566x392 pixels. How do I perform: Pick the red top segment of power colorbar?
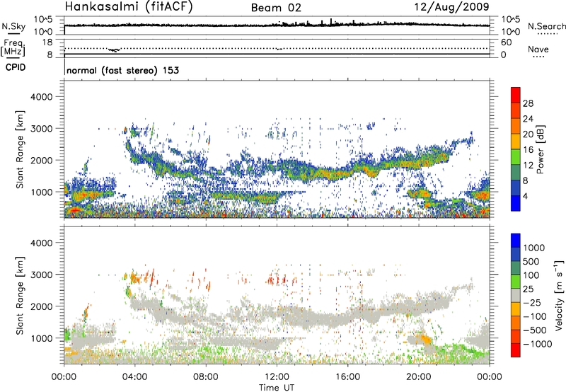(x=516, y=95)
